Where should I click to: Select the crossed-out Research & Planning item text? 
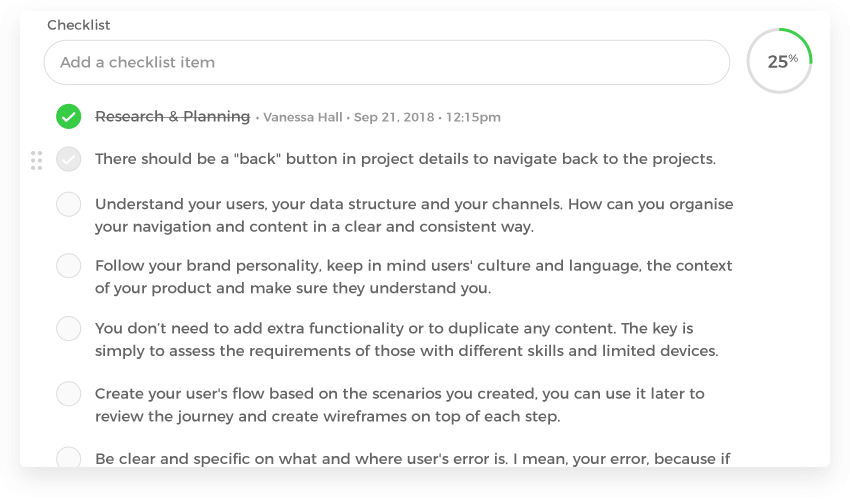click(172, 117)
